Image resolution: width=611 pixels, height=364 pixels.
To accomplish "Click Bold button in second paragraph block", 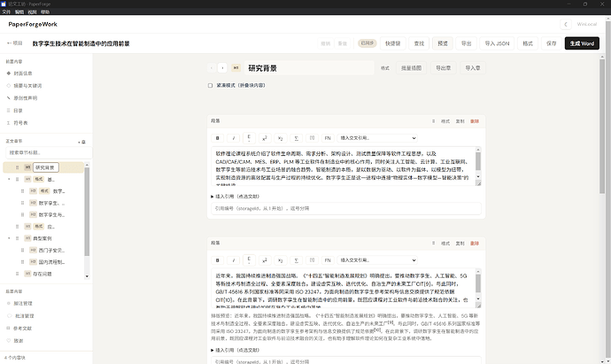I will coord(218,260).
